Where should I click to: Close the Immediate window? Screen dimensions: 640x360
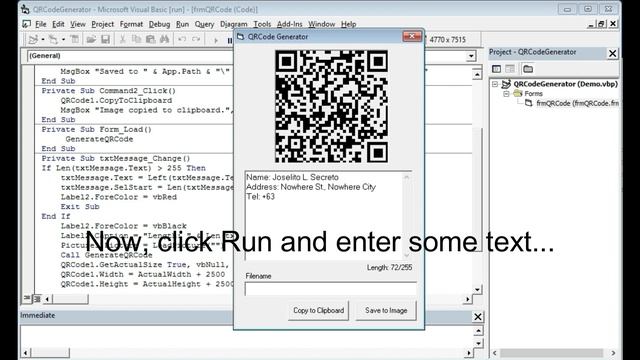click(x=478, y=316)
